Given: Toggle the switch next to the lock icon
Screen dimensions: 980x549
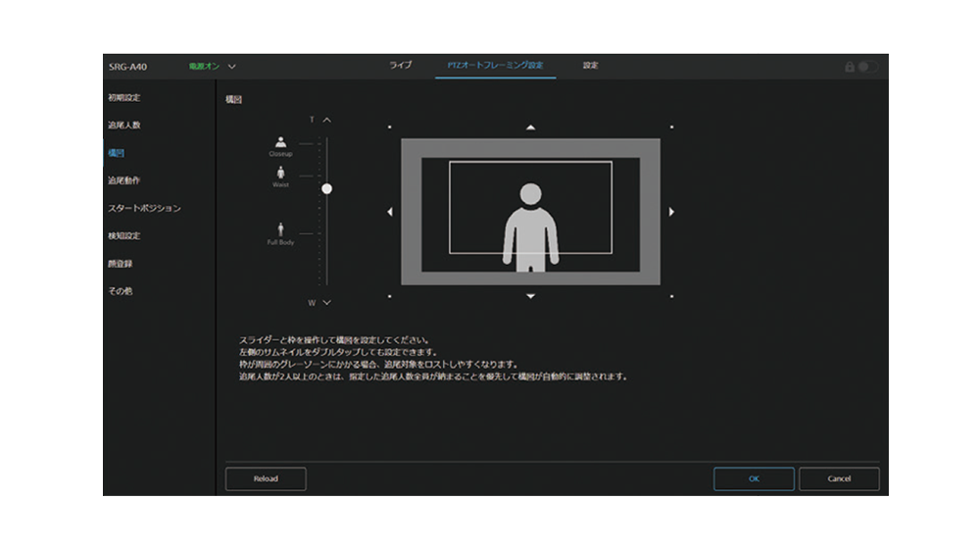Looking at the screenshot, I should point(867,67).
